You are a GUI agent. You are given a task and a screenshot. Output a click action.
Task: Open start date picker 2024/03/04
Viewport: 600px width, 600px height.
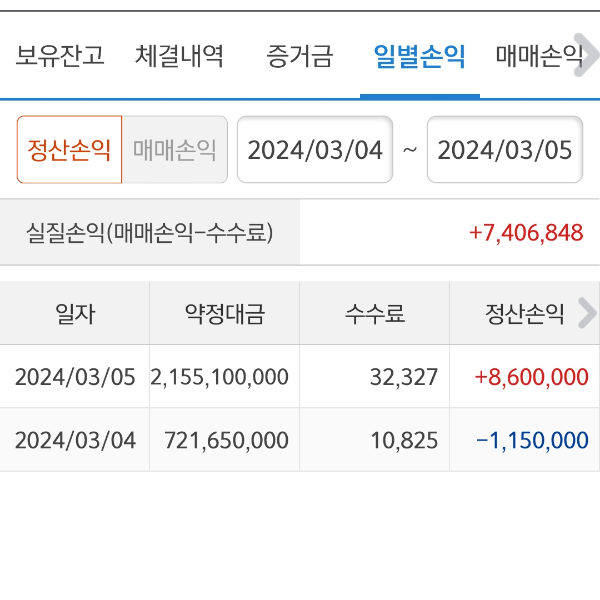[315, 150]
